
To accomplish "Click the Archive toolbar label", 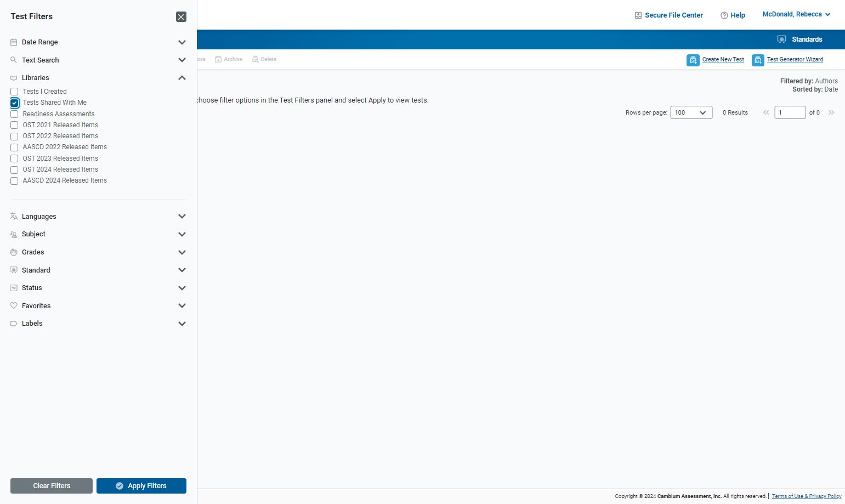I will [233, 59].
